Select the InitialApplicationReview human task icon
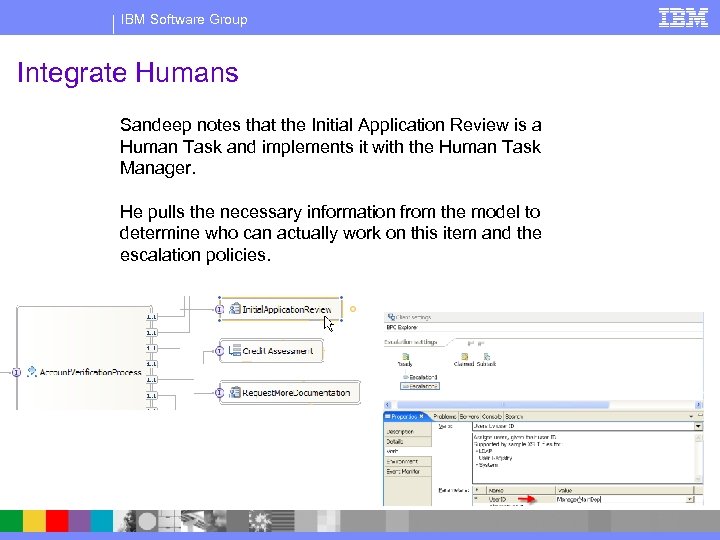This screenshot has width=720, height=540. pos(235,309)
